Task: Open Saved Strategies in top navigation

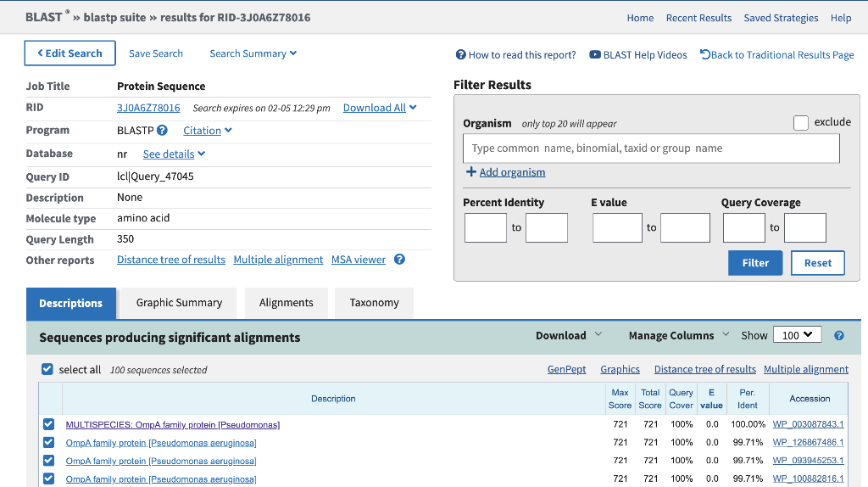Action: click(781, 18)
